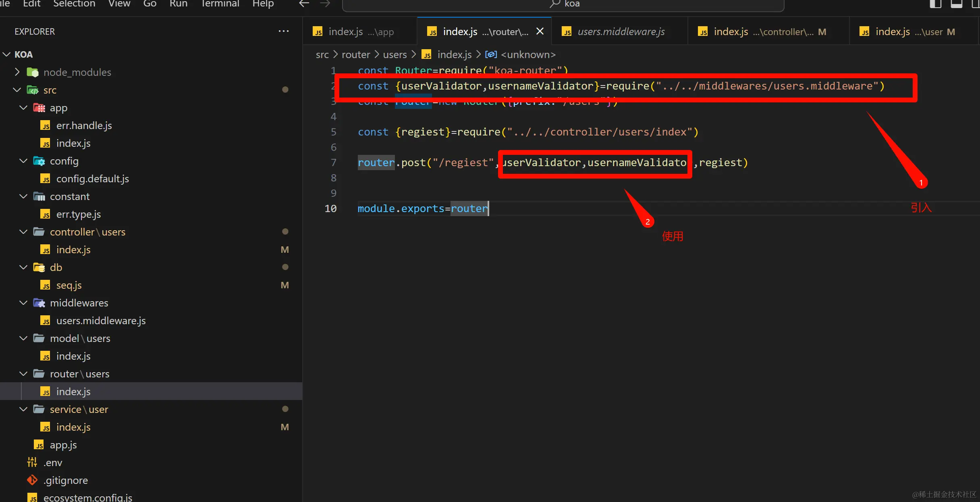This screenshot has width=980, height=502.
Task: Click <unknown> symbol in breadcrumb
Action: click(528, 54)
